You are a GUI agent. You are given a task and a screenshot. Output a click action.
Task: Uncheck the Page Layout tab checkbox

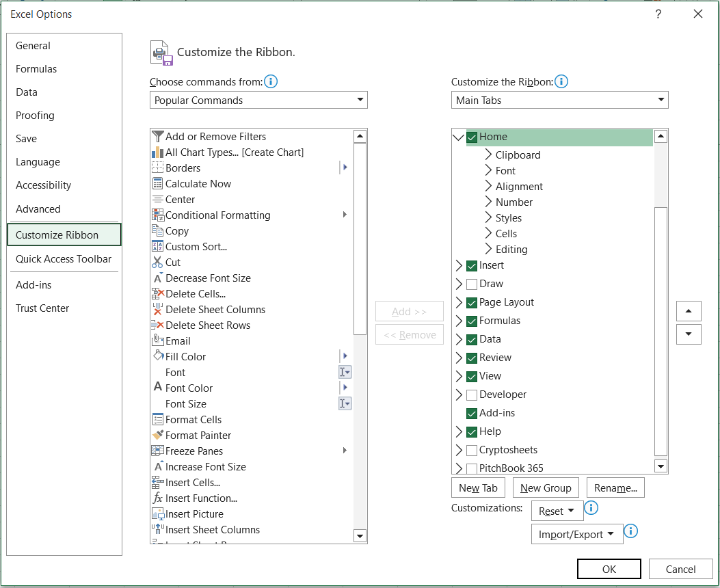[x=472, y=302]
